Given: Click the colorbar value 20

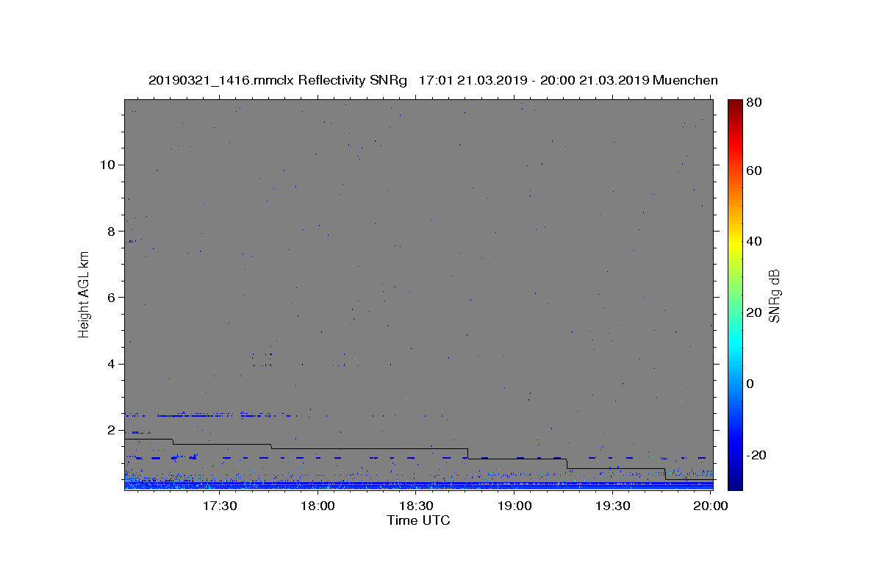Looking at the screenshot, I should (753, 312).
